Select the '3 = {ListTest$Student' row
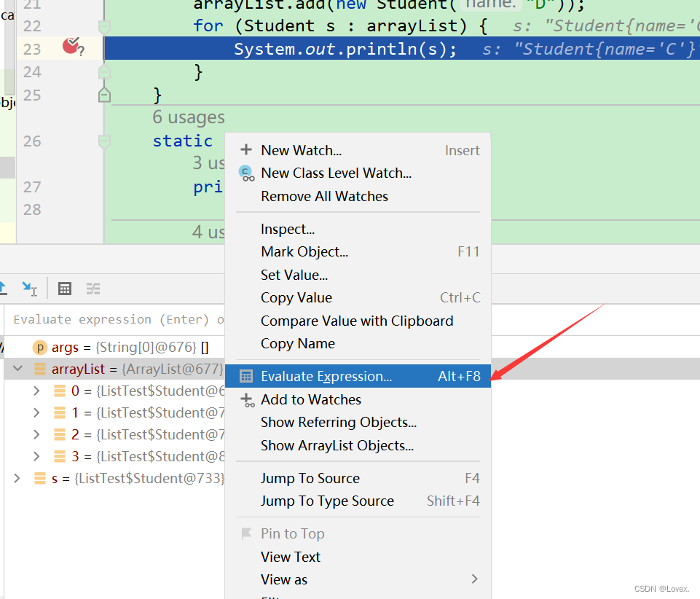This screenshot has width=700, height=599. [x=115, y=456]
